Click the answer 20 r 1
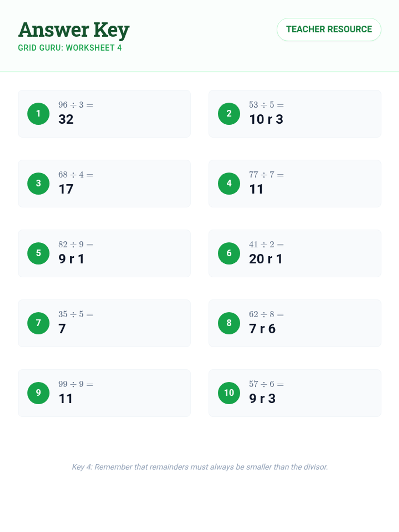The width and height of the screenshot is (399, 532). 266,259
